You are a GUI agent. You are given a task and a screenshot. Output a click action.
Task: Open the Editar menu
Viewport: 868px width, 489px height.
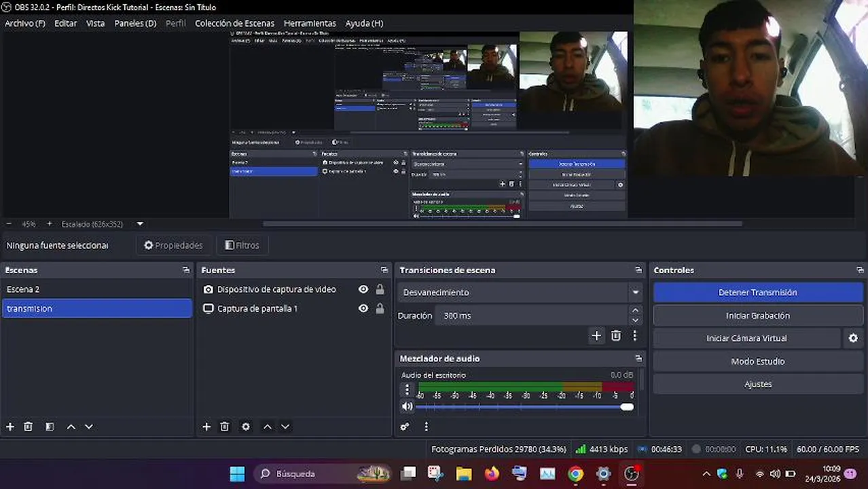[x=66, y=23]
